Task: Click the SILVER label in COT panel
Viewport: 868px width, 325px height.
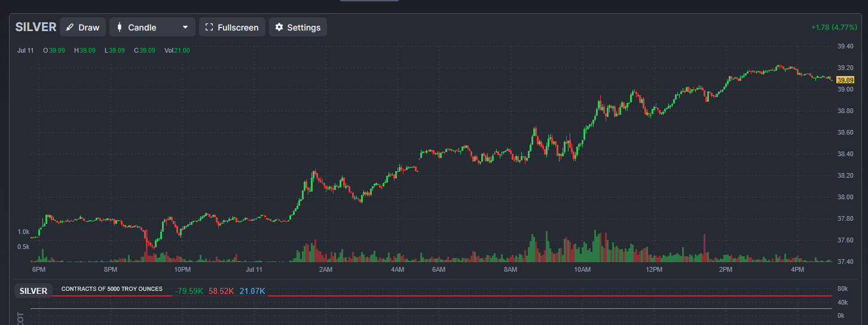Action: click(33, 291)
